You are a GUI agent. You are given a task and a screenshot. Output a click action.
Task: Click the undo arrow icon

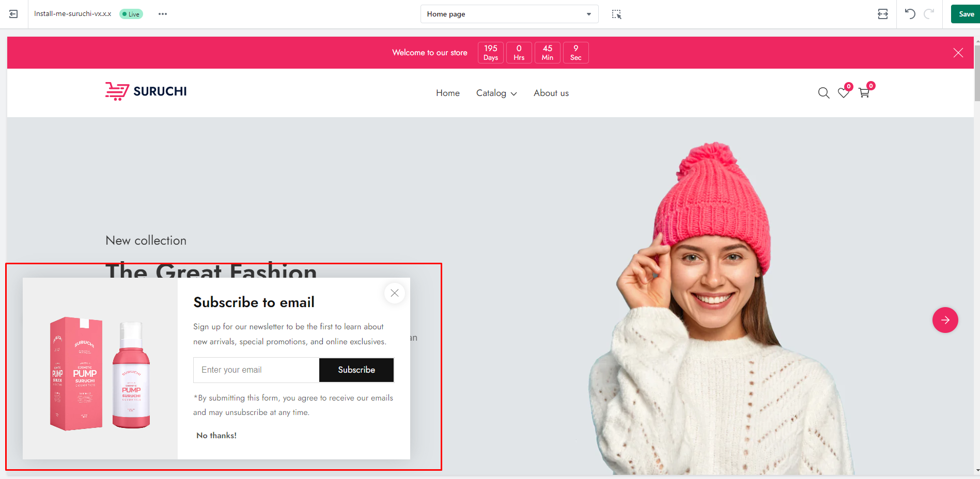[910, 14]
